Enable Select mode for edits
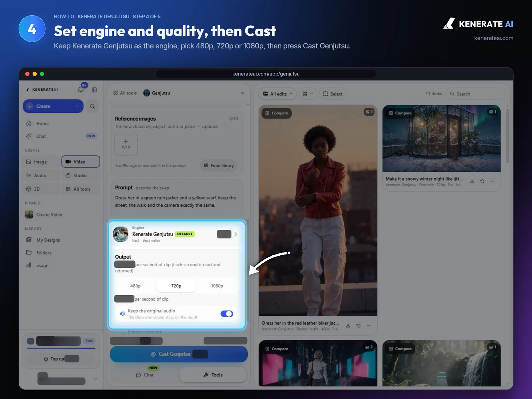532x399 pixels. [x=332, y=94]
